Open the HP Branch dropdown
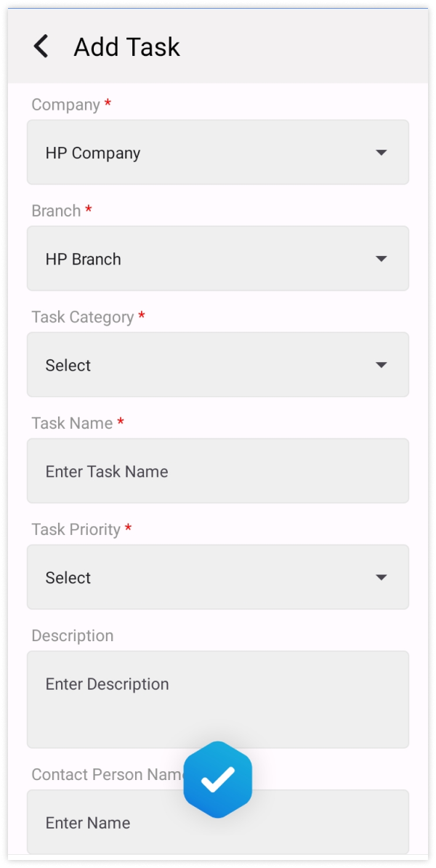This screenshot has height=868, width=436. tap(203, 259)
